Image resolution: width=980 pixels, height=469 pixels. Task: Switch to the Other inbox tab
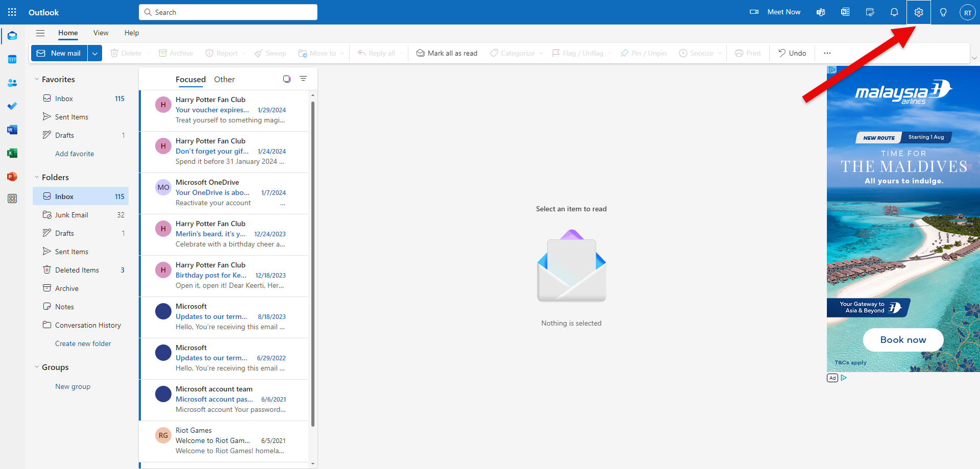(225, 79)
